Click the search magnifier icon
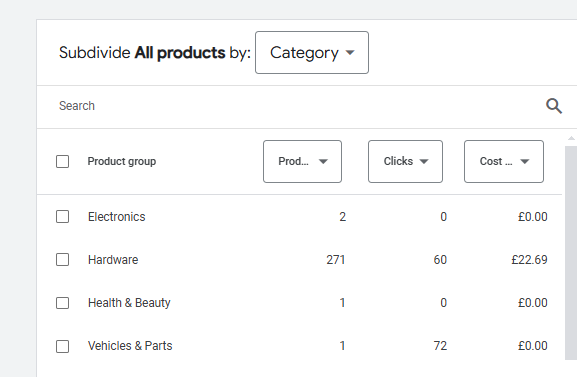The image size is (577, 377). point(554,106)
